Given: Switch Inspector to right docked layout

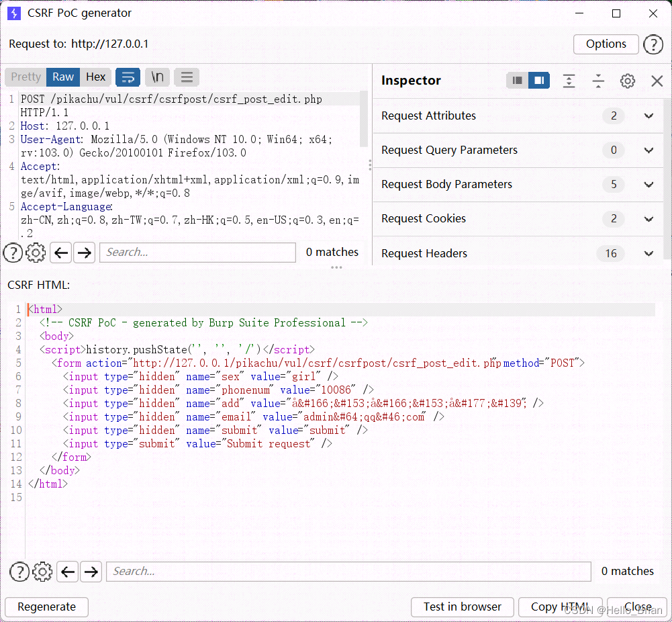Looking at the screenshot, I should click(x=539, y=81).
